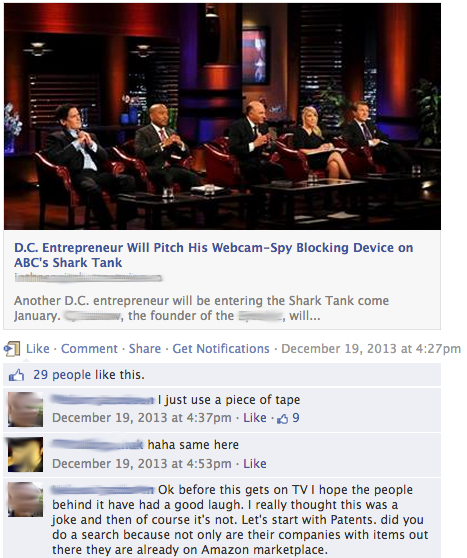Viewport: 467px width, 558px height.
Task: Turn on Get Notifications for post
Action: [221, 349]
